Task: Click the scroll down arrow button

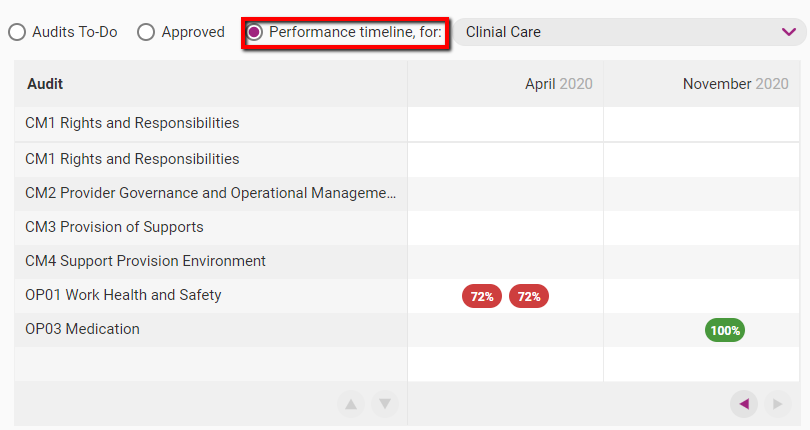Action: pyautogui.click(x=385, y=404)
